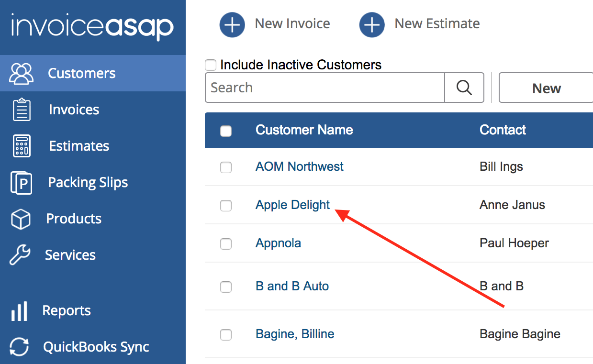This screenshot has height=364, width=593.
Task: Focus the customer Search field
Action: 324,88
